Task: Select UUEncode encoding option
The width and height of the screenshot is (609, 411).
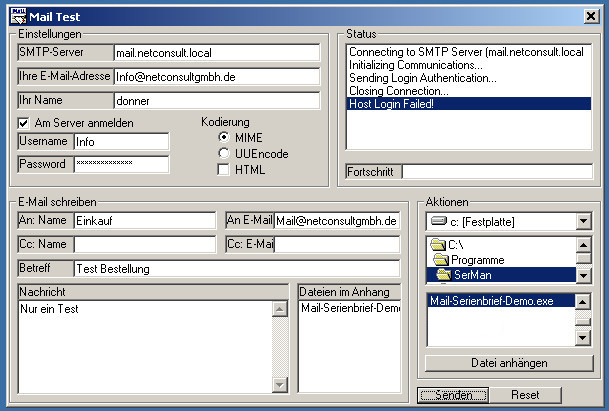Action: [224, 153]
